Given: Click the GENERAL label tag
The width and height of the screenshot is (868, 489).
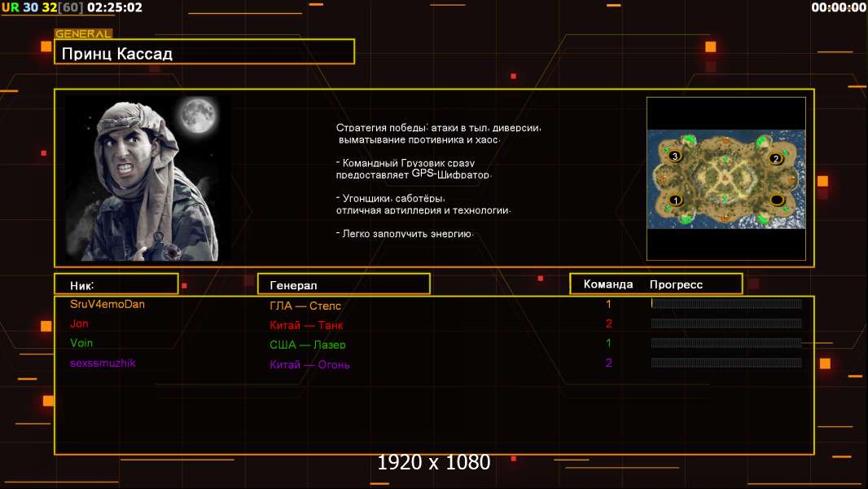Looking at the screenshot, I should (x=83, y=33).
